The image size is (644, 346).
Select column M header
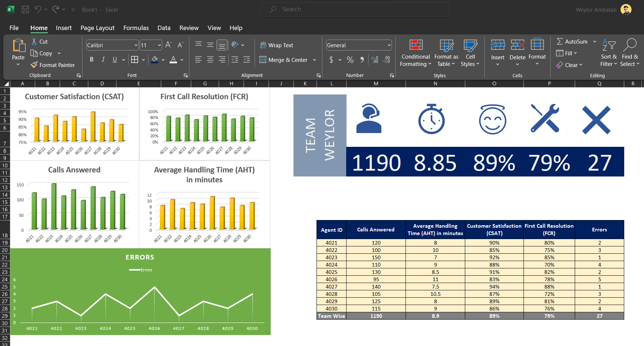pos(376,83)
